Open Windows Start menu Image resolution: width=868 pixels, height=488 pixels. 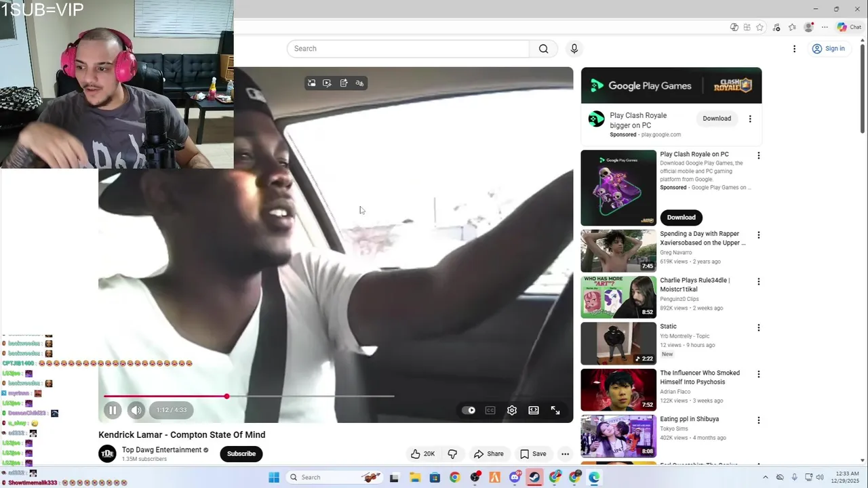pyautogui.click(x=273, y=477)
